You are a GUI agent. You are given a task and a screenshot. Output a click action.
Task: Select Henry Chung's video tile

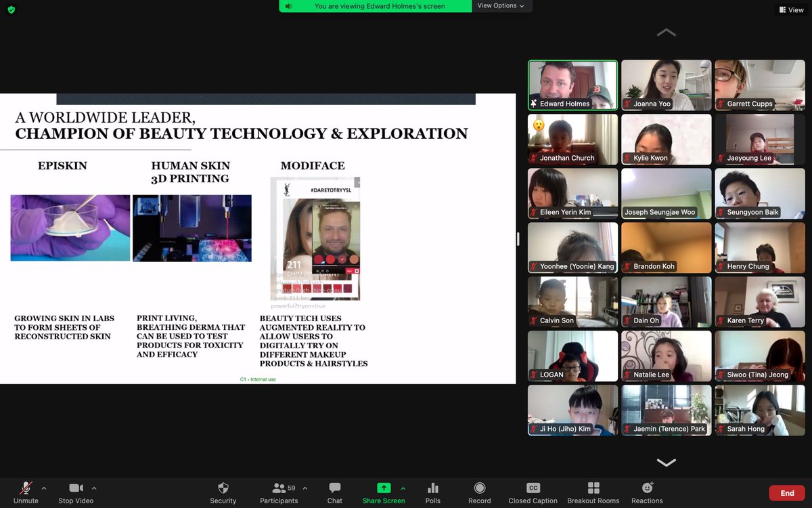click(x=760, y=248)
